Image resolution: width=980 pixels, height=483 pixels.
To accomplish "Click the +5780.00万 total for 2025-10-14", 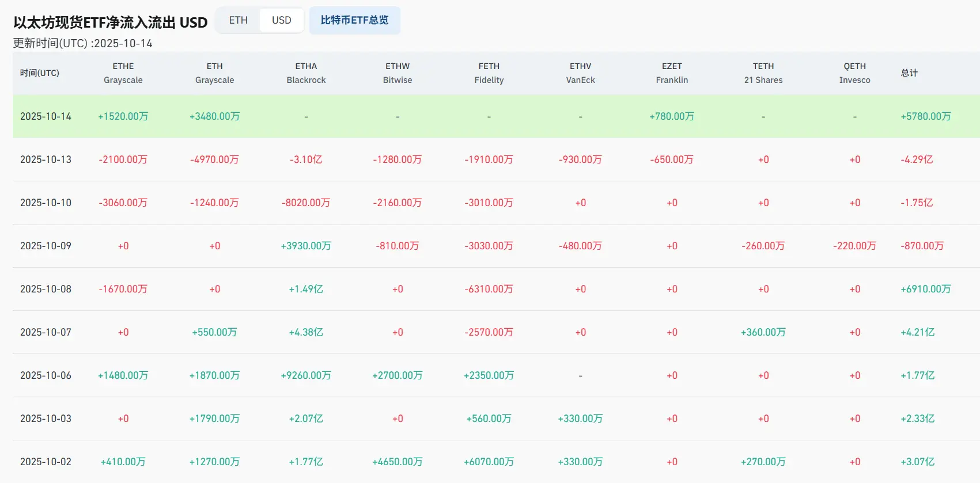I will click(x=925, y=116).
